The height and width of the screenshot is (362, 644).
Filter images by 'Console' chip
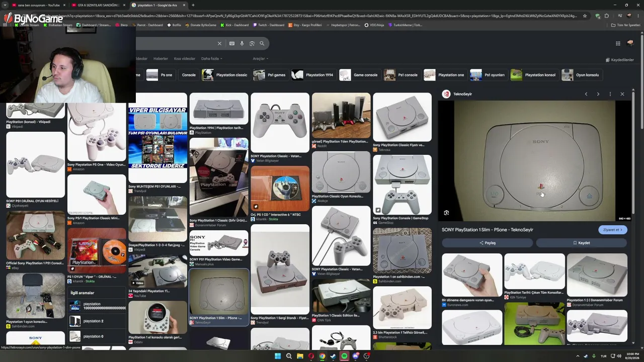click(189, 75)
